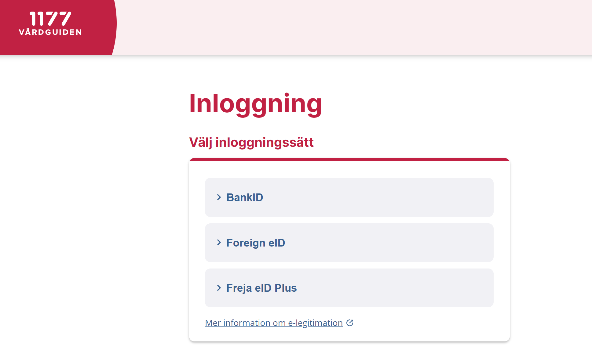Click the arrow indicator on the BankID row

(219, 197)
